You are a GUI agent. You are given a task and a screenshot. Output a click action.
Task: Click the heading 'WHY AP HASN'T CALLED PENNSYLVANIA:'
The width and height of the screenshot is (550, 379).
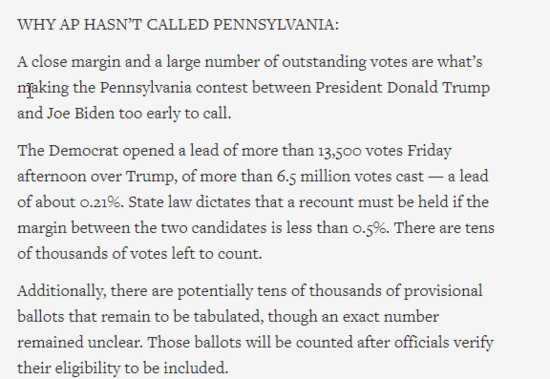point(178,25)
